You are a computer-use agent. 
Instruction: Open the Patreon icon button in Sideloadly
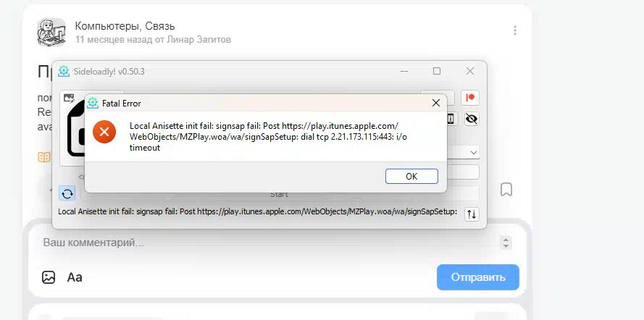pos(470,98)
